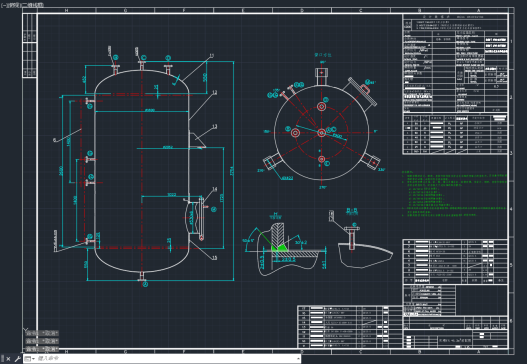Expand the recent commands dropdown
527x364 pixels.
30,359
